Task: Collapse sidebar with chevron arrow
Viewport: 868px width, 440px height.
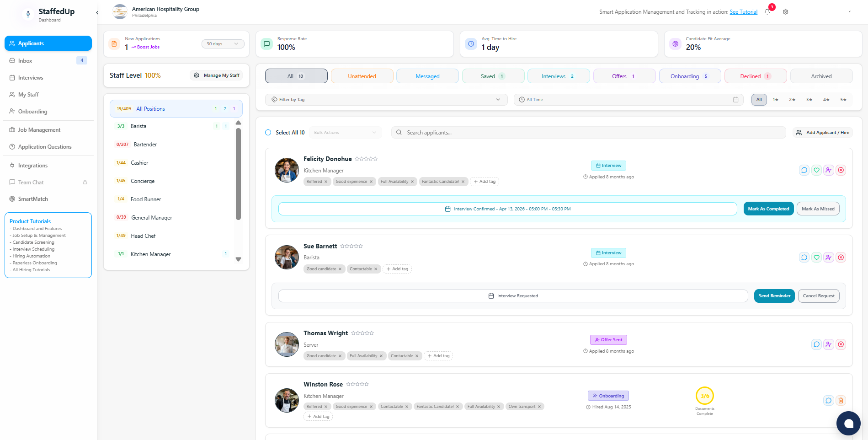Action: coord(97,13)
